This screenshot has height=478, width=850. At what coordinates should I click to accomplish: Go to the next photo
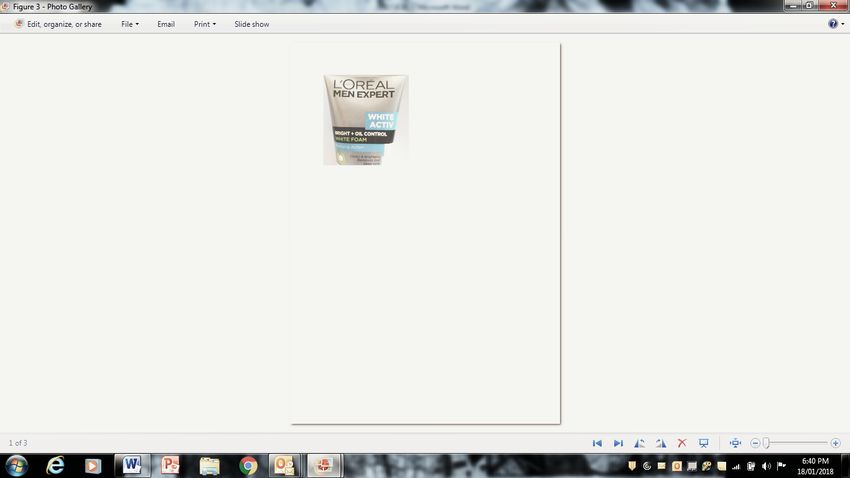618,443
